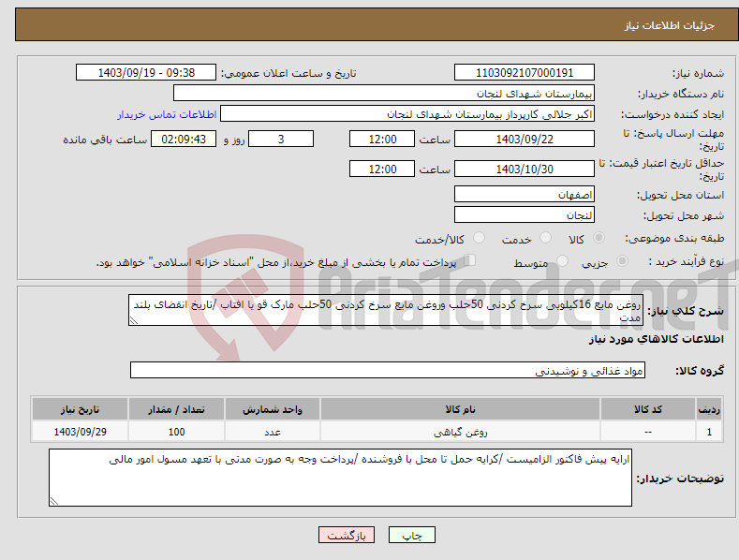The image size is (739, 560).
Task: Click the بازگشت back button
Action: [347, 535]
